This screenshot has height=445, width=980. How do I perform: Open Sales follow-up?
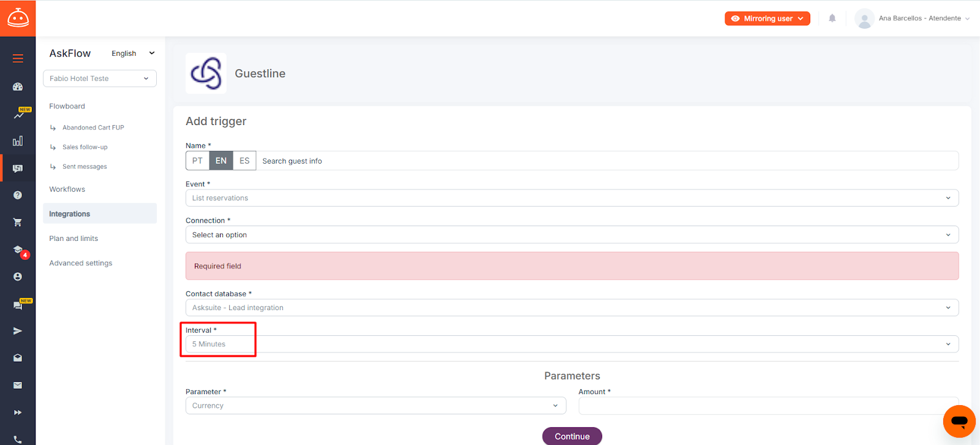pos(85,147)
